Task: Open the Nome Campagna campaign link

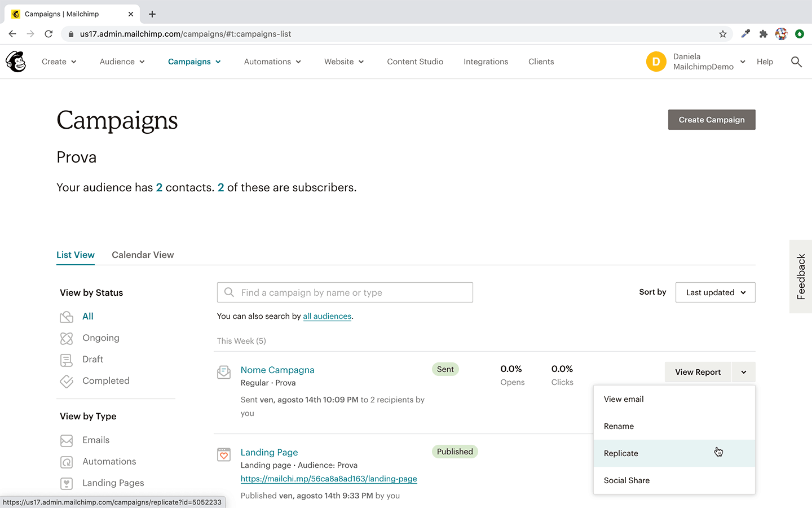Action: point(277,370)
